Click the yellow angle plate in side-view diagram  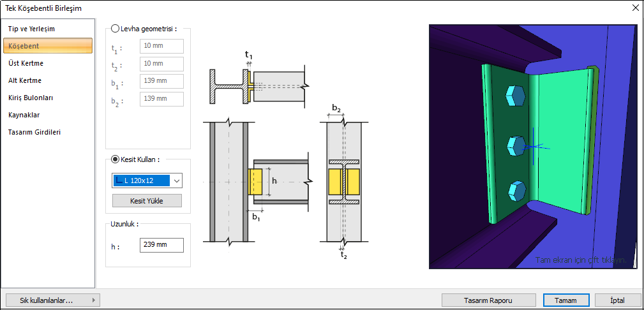[255, 182]
